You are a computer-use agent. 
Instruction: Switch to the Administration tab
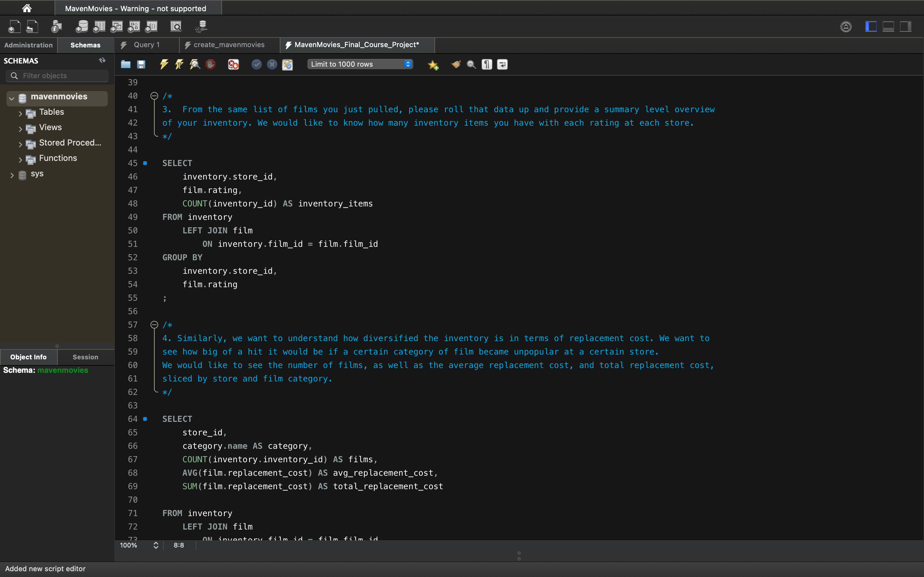[x=28, y=45]
